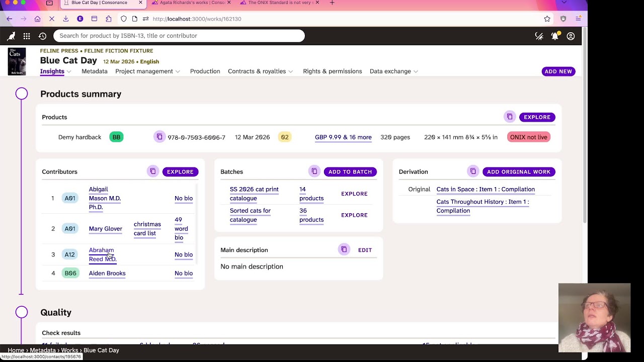Bookmark this page with the star icon
The height and width of the screenshot is (362, 644).
[547, 19]
